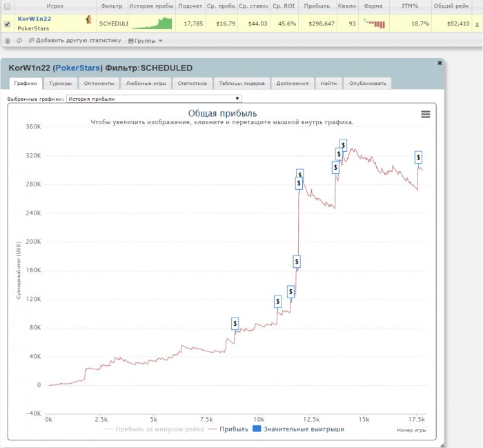
Task: Click the trash icon below player row
Action: click(x=8, y=41)
